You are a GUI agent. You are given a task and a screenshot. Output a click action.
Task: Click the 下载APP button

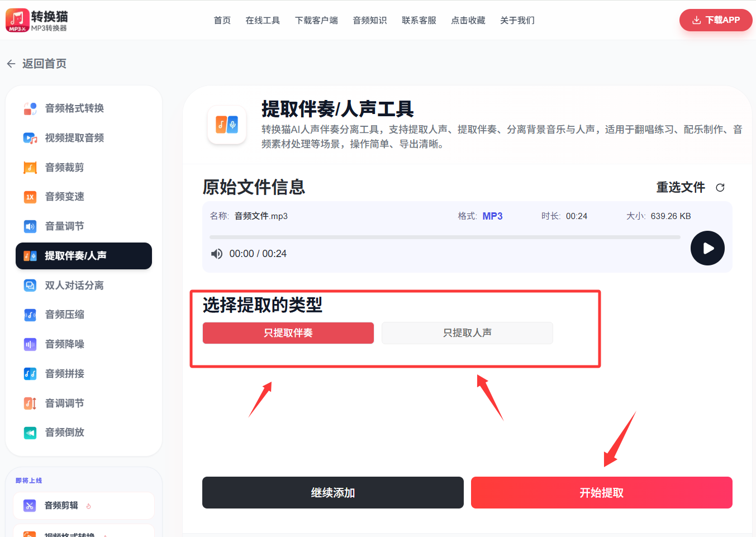[x=716, y=20]
